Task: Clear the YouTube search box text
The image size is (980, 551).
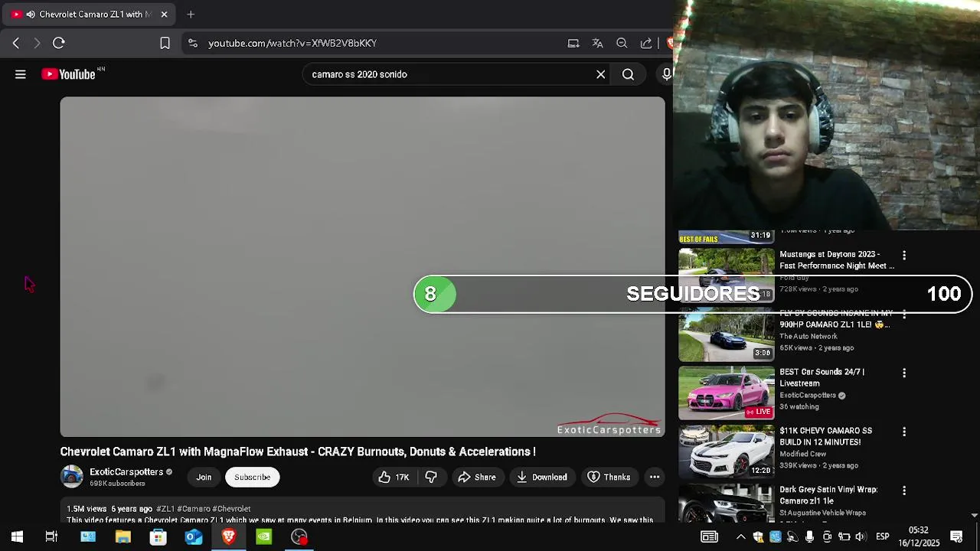Action: (601, 74)
